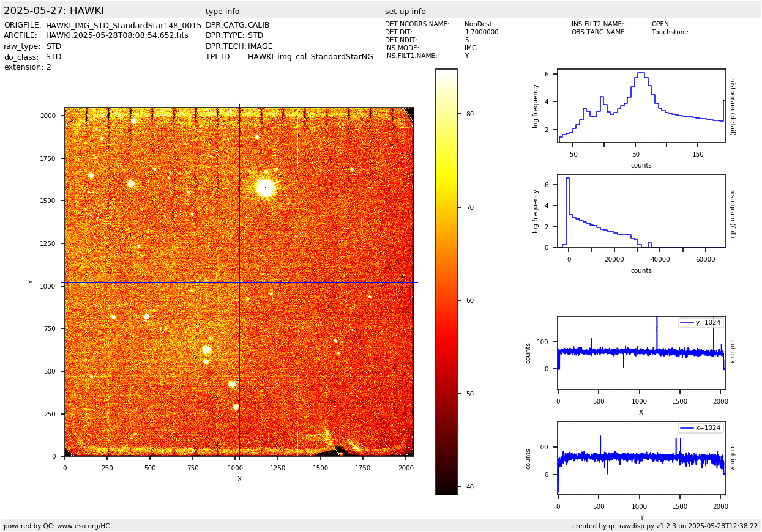The width and height of the screenshot is (762, 532).
Task: Click the crosshair intersection at image center
Action: point(239,282)
